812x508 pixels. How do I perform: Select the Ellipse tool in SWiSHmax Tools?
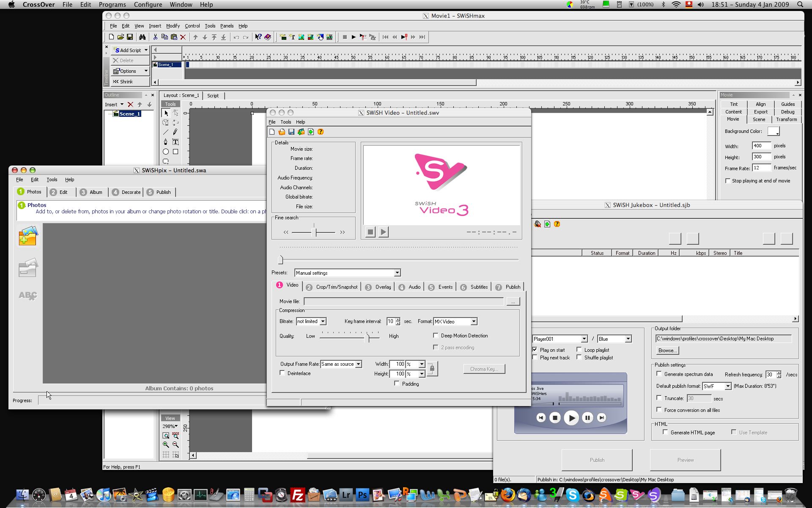click(x=166, y=152)
